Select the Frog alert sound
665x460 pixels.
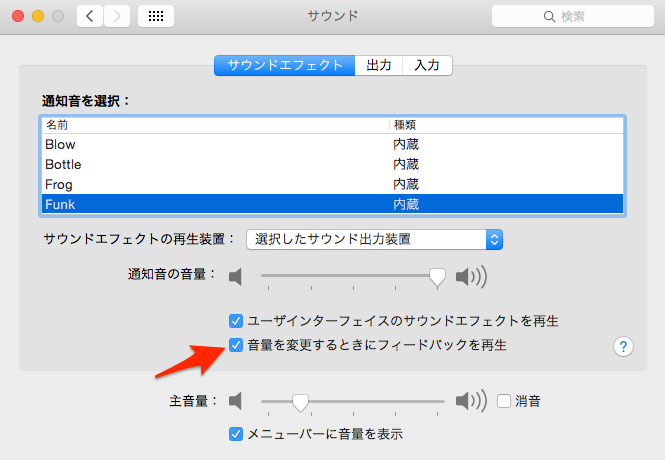pos(332,184)
